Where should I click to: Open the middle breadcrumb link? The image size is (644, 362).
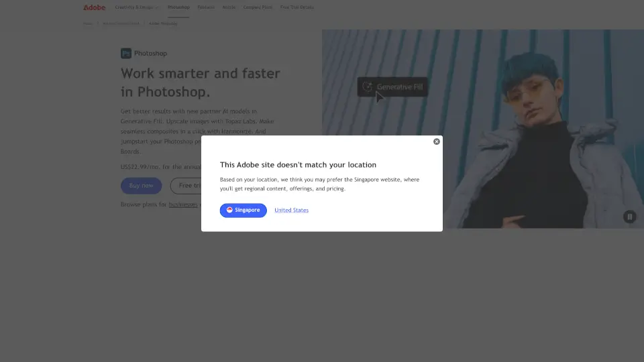click(x=121, y=23)
